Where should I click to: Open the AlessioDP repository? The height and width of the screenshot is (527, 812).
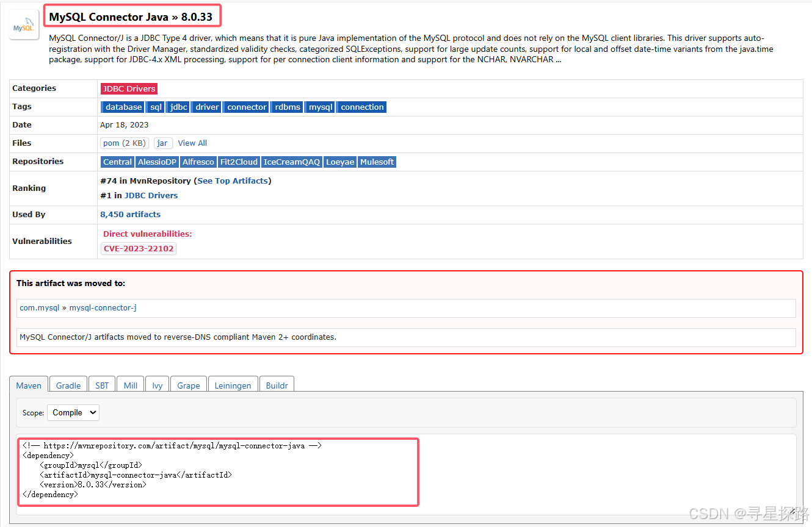pos(157,162)
